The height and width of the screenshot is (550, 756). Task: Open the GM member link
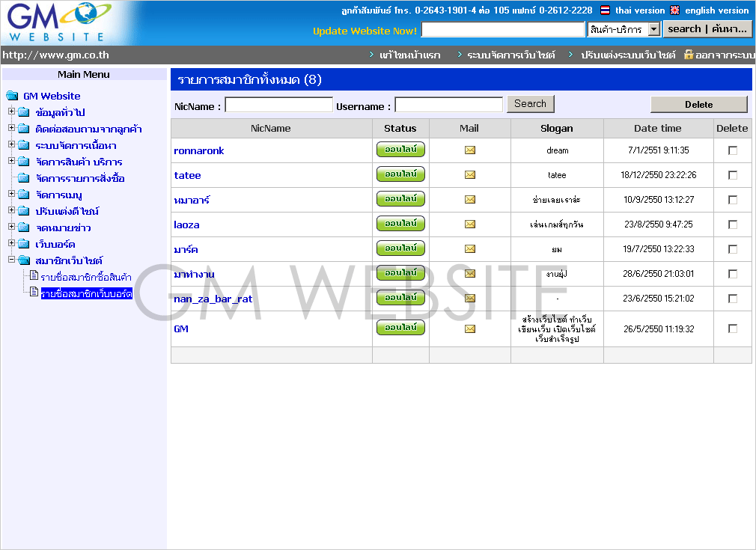point(181,329)
